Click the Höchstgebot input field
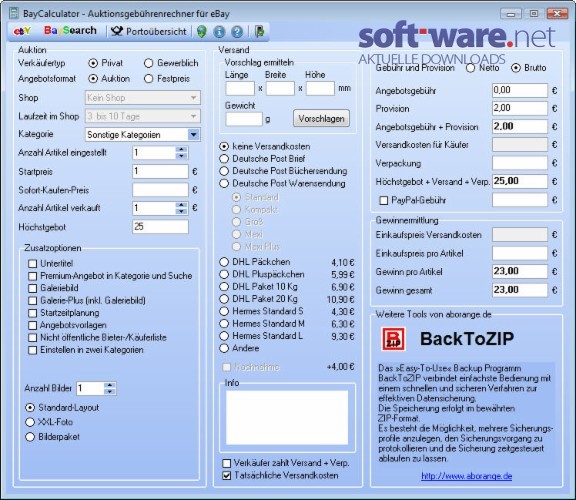 click(161, 227)
